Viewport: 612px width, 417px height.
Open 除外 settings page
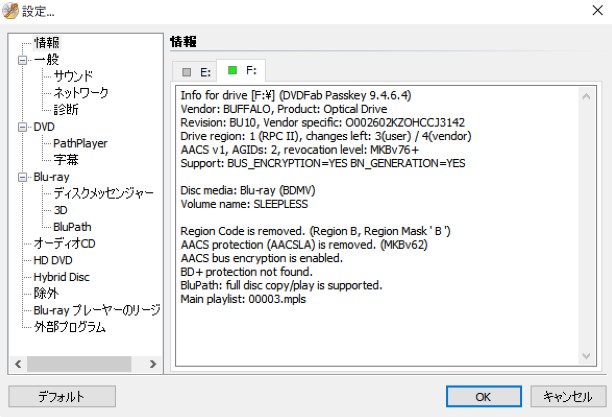pos(46,293)
